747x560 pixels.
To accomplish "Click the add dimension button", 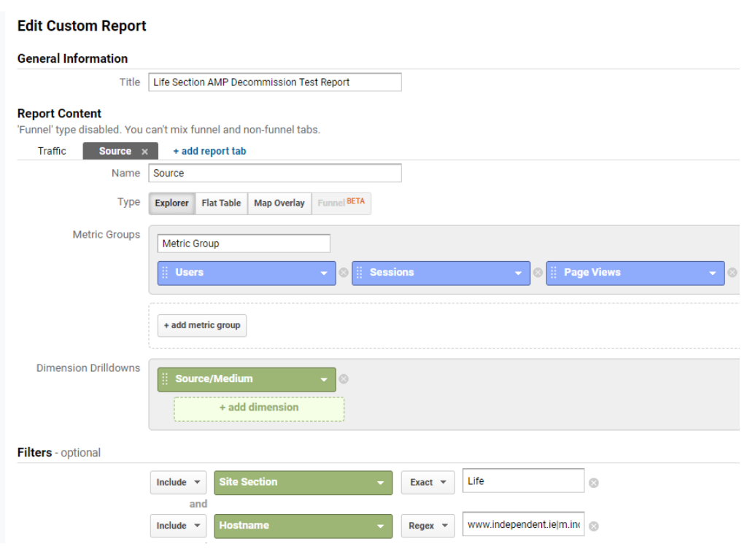I will pos(258,408).
